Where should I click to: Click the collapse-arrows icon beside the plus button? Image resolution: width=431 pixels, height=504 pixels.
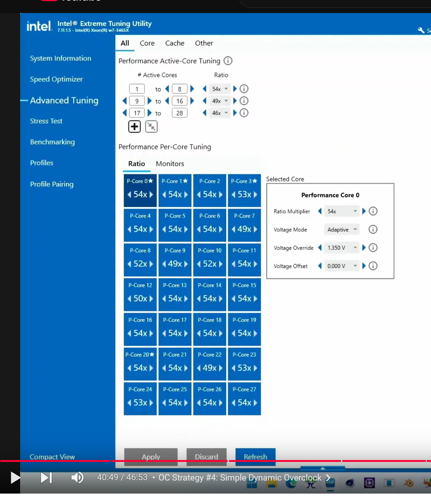(x=151, y=127)
